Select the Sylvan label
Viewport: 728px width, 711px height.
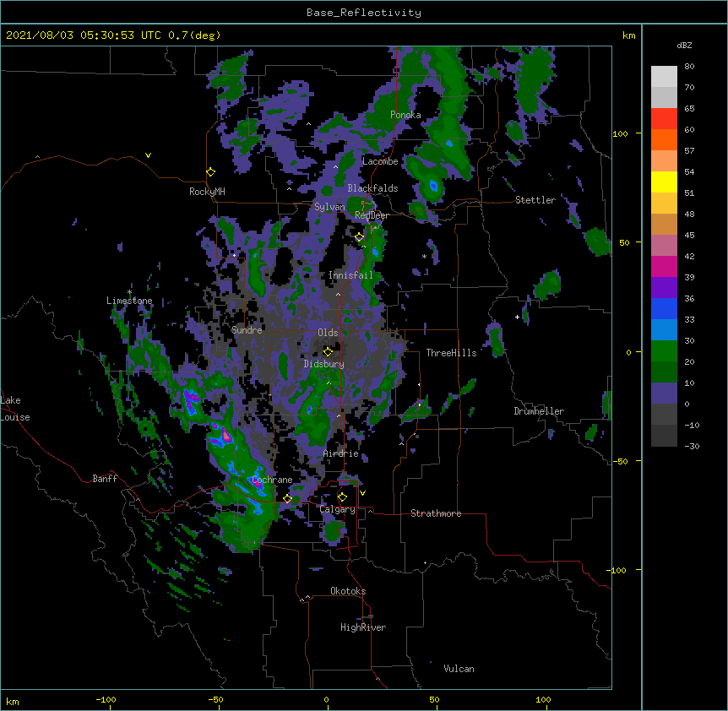coord(329,207)
